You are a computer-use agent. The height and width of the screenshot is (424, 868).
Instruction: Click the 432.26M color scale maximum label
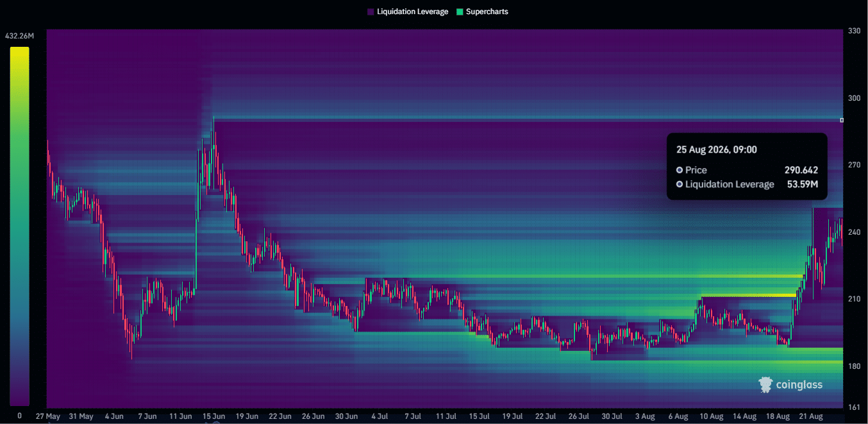(19, 36)
